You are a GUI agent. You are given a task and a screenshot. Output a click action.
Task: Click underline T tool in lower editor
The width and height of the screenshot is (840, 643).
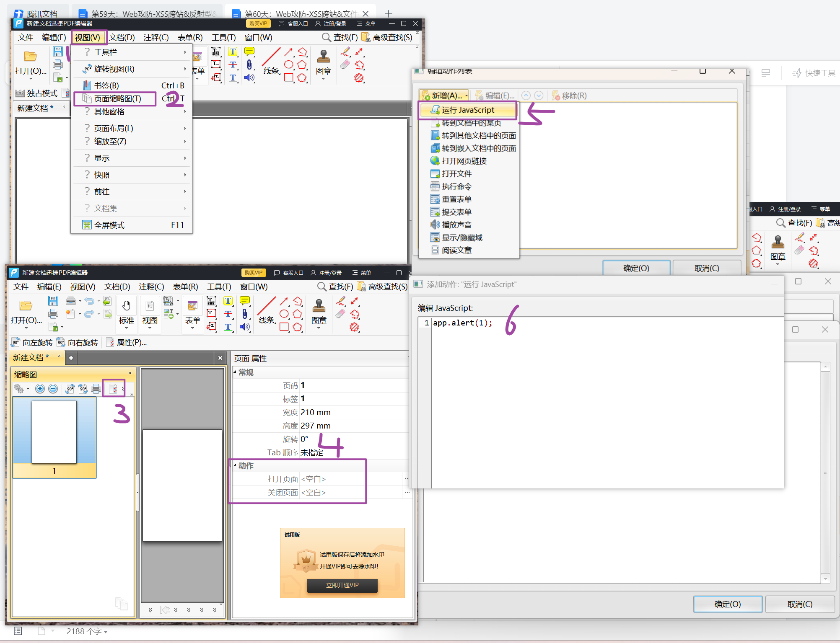tap(228, 327)
